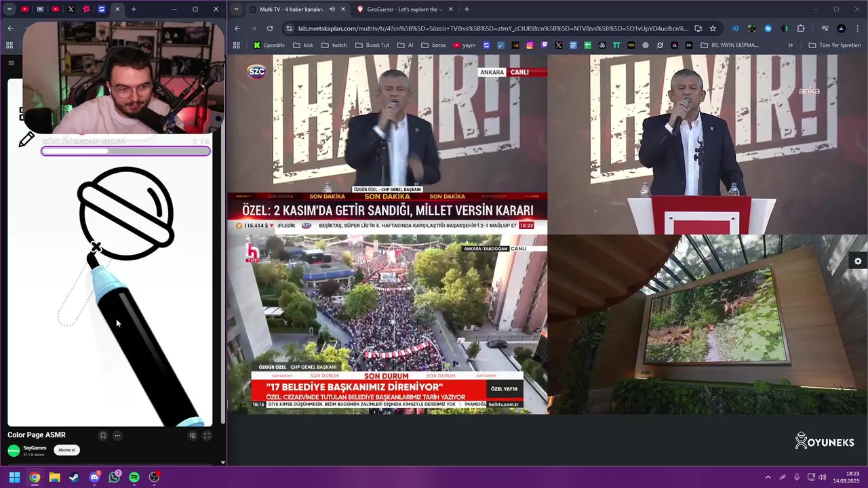Viewport: 868px width, 488px height.
Task: Unmute the Color Page ASMR game sound
Action: (x=193, y=436)
